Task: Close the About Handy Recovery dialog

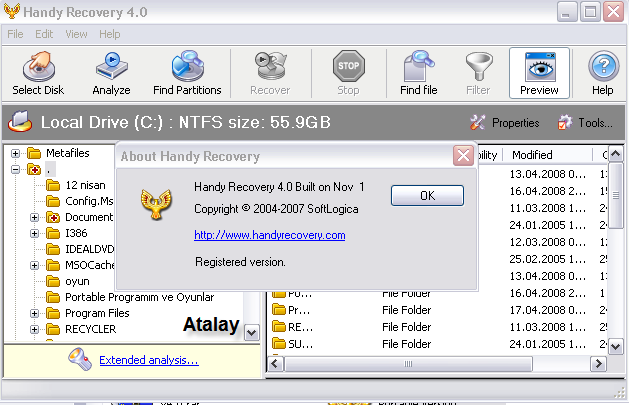Action: (x=463, y=156)
